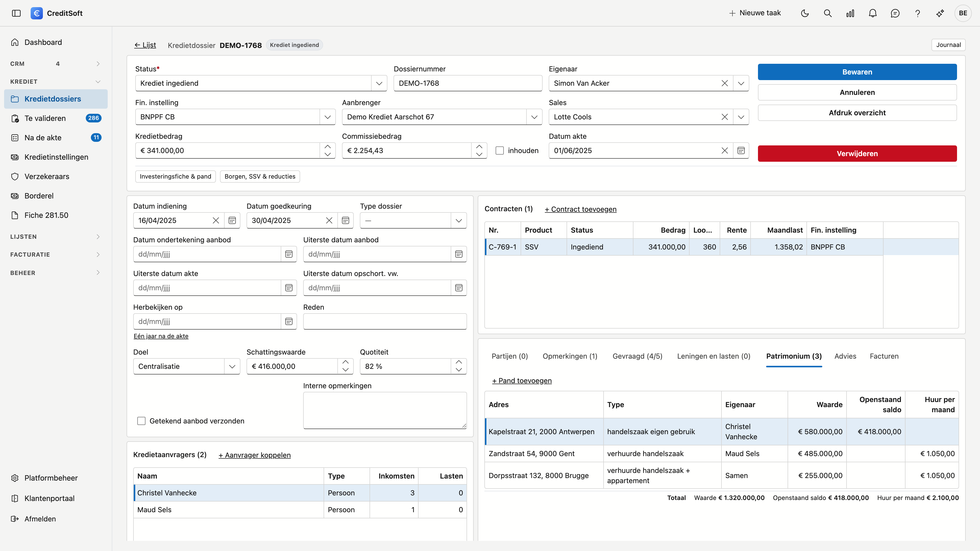This screenshot has width=980, height=551.
Task: Click the Dossiernummer input field
Action: pos(468,83)
